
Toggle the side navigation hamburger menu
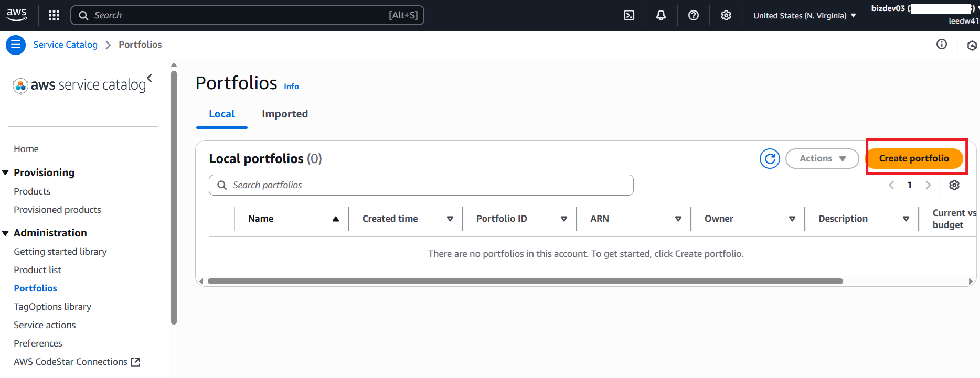16,45
